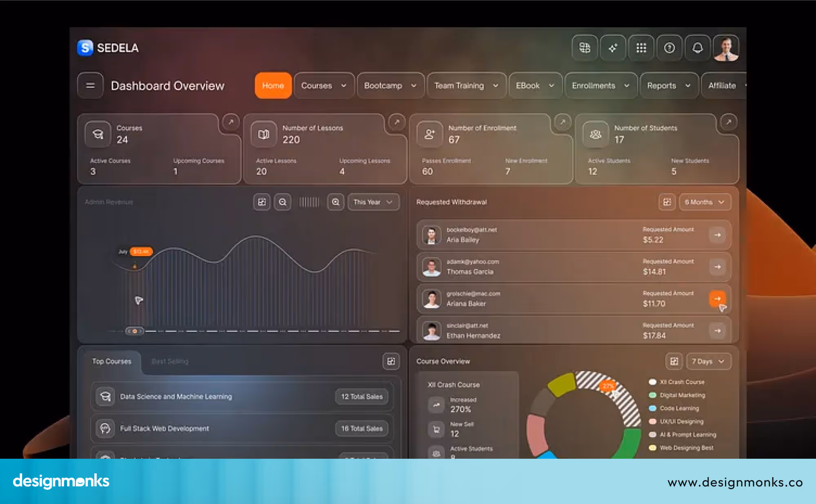Click Ariana Baker's orange arrow button
The image size is (816, 504).
pyautogui.click(x=717, y=298)
